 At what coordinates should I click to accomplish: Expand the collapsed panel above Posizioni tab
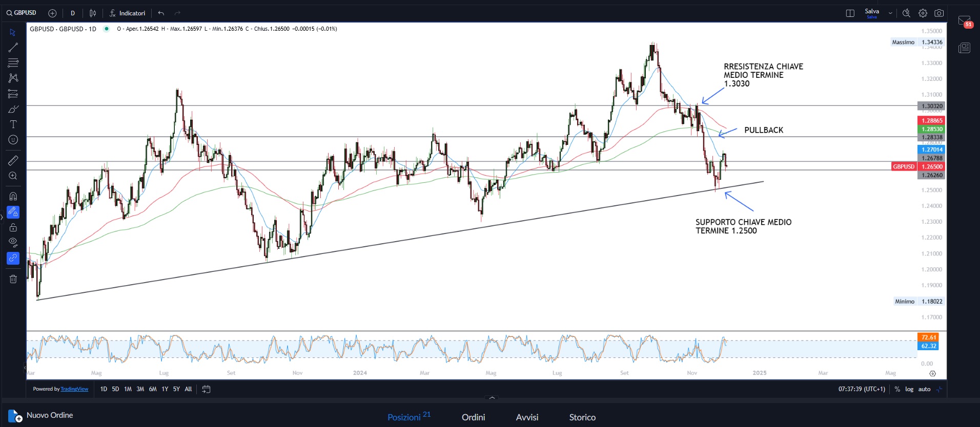click(x=492, y=398)
